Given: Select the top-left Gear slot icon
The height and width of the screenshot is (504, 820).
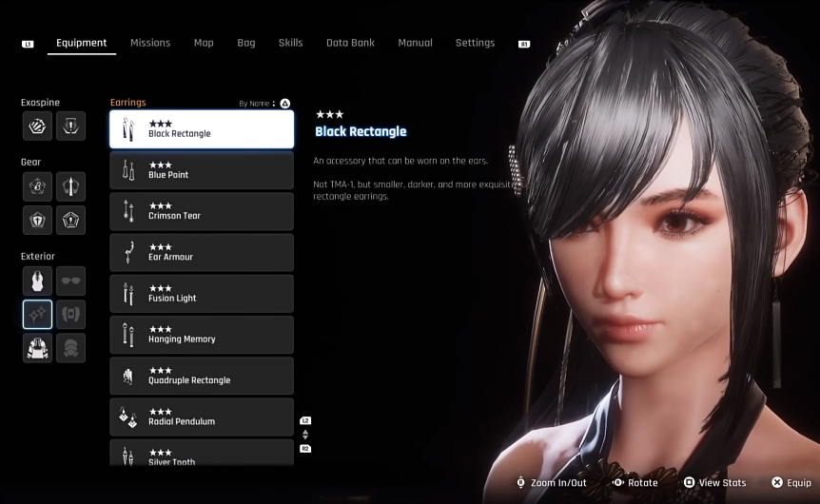Looking at the screenshot, I should (37, 186).
